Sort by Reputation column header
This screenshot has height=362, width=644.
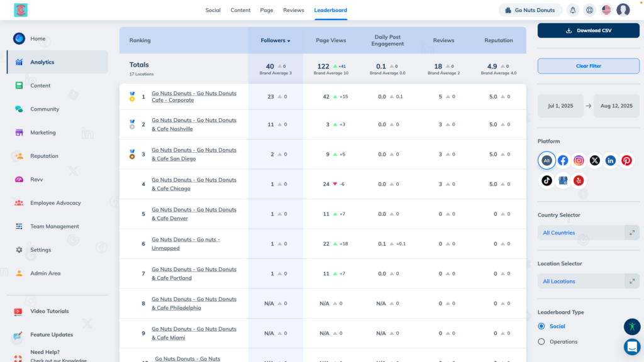coord(498,41)
